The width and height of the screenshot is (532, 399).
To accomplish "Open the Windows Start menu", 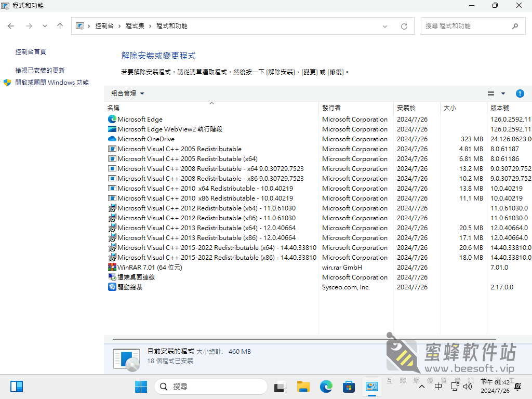I will pos(141,387).
